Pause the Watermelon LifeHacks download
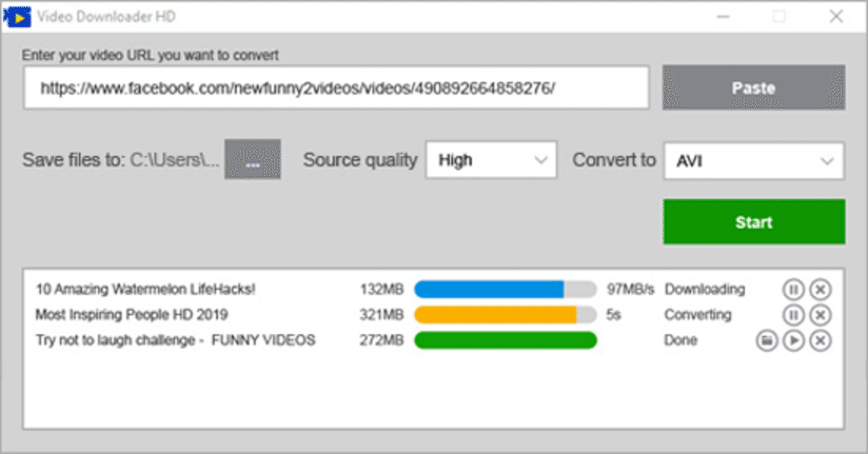868x454 pixels. 793,290
